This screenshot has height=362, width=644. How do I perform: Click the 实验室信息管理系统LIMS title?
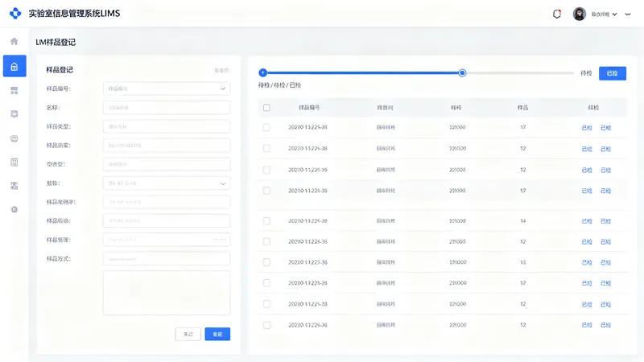click(74, 14)
